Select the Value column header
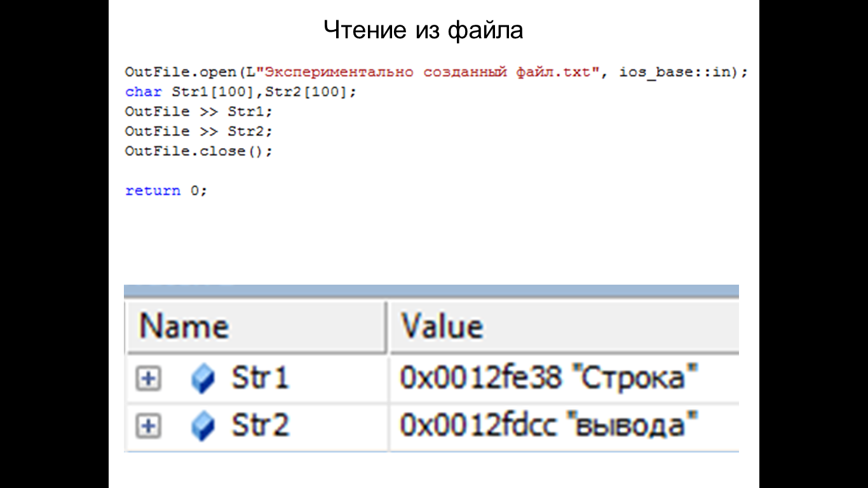This screenshot has width=868, height=488. point(564,327)
